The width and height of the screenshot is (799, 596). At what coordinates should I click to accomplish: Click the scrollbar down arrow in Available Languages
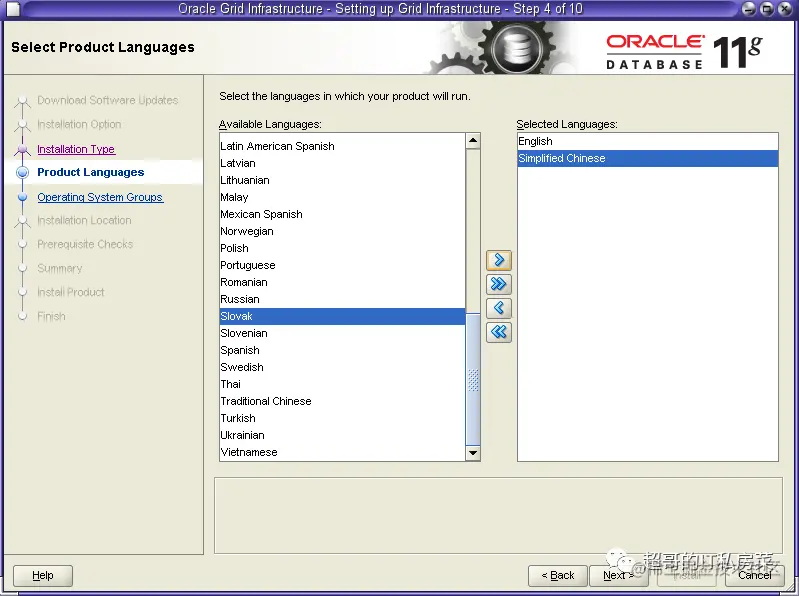(x=473, y=452)
